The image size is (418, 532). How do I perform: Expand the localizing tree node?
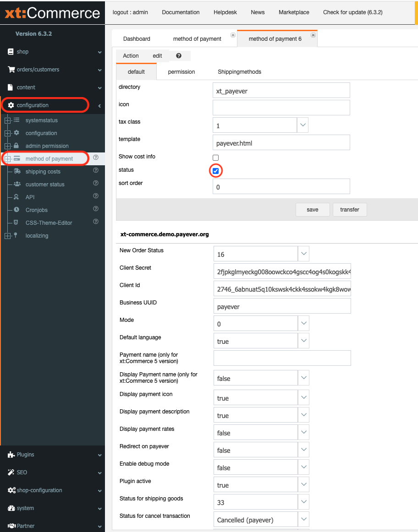(7, 236)
